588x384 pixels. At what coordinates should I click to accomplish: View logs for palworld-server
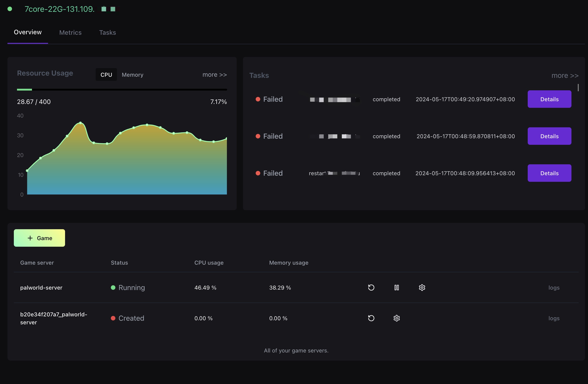554,288
